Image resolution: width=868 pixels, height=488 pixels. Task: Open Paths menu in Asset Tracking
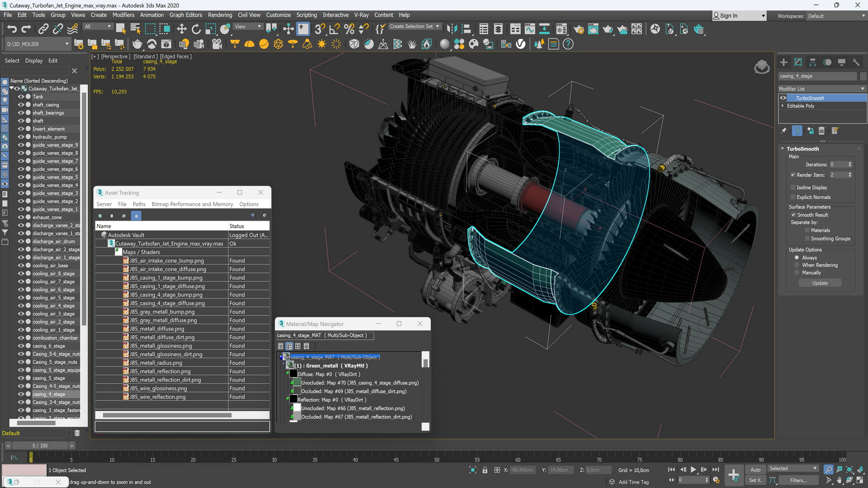click(139, 204)
